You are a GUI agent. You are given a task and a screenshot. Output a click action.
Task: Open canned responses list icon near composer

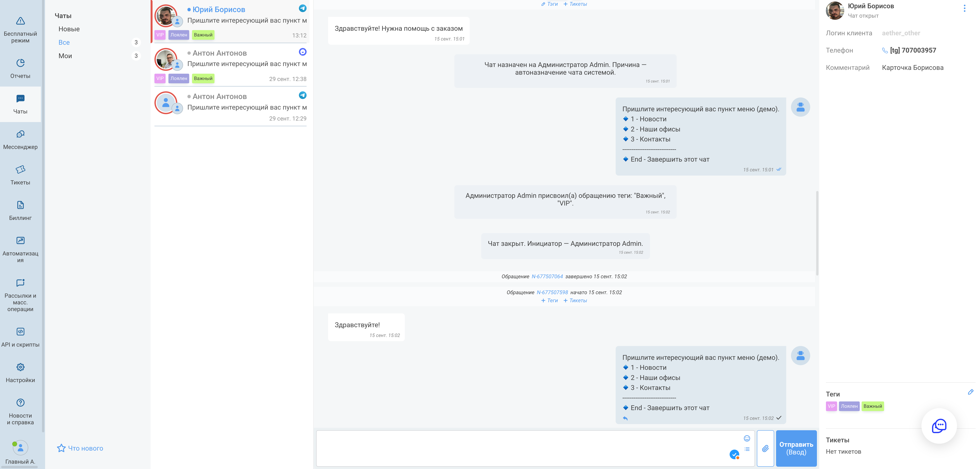point(747,449)
